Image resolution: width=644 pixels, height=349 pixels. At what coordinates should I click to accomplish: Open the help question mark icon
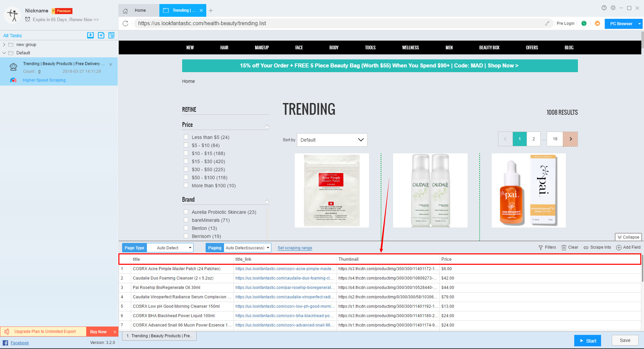(604, 8)
